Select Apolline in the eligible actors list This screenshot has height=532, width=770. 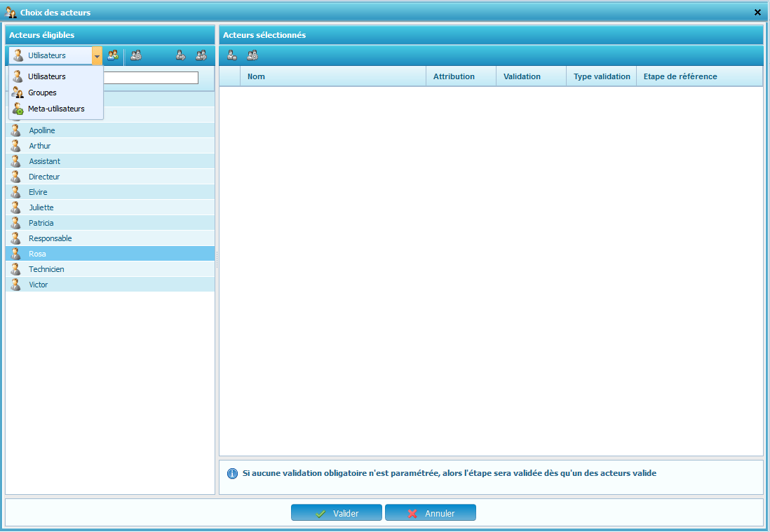pos(42,130)
